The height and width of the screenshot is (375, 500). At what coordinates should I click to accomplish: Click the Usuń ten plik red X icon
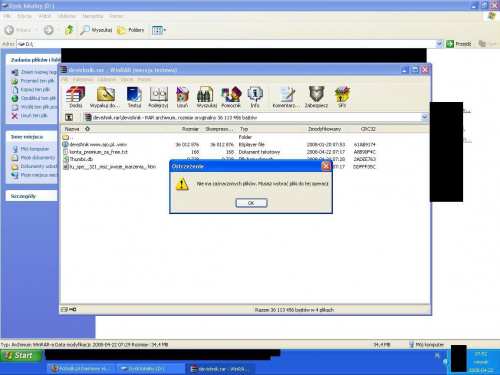15,116
